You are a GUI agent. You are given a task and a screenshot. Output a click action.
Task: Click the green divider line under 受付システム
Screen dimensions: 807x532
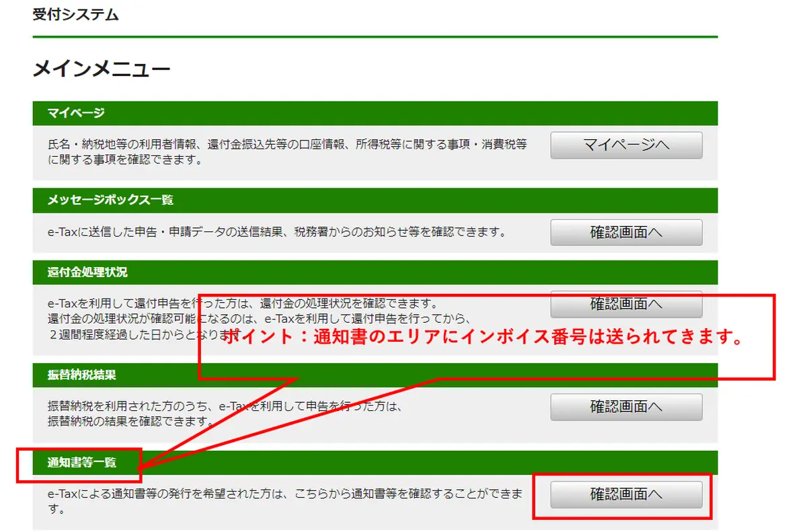coord(375,36)
